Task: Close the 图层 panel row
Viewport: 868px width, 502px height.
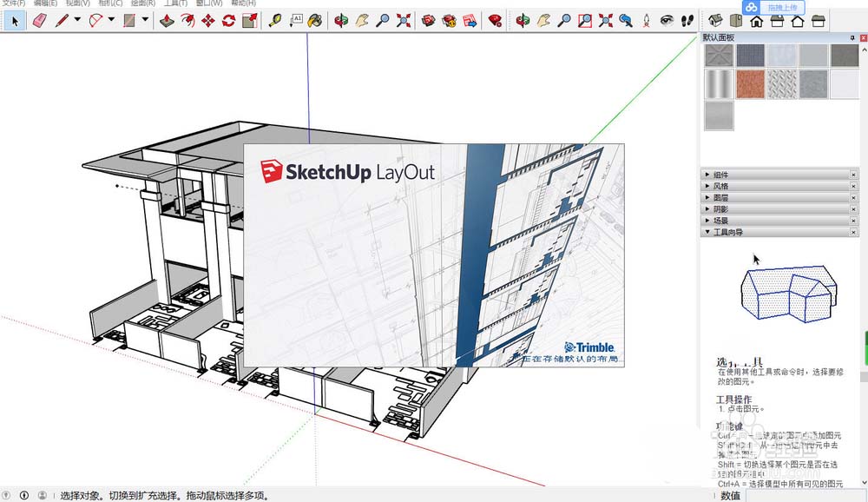Action: 853,198
